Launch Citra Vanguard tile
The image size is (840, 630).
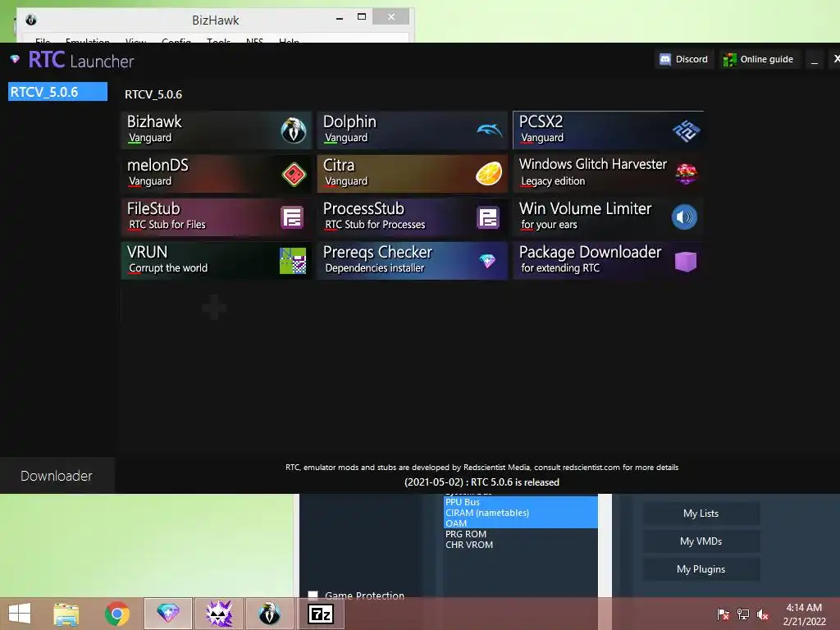pos(412,174)
